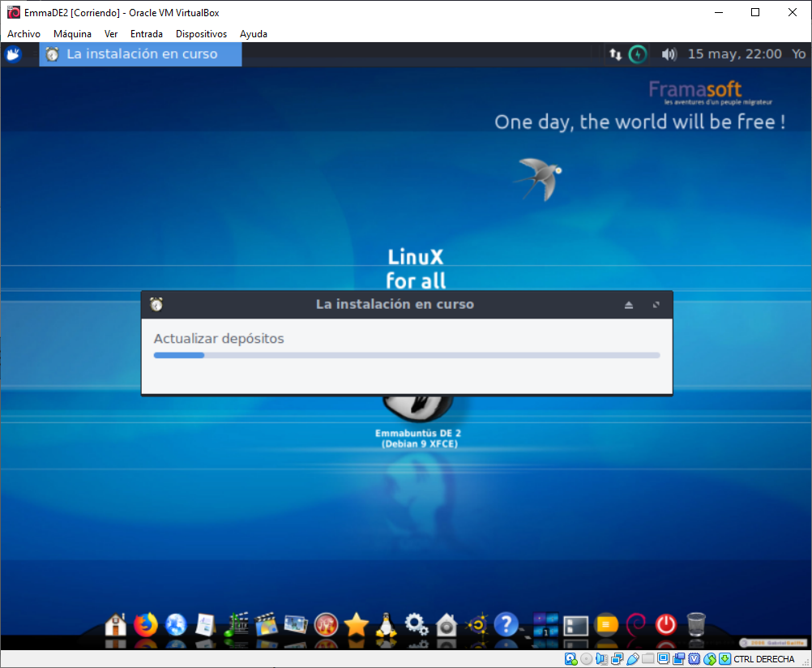
Task: Open the Xfce applications menu button
Action: click(13, 54)
